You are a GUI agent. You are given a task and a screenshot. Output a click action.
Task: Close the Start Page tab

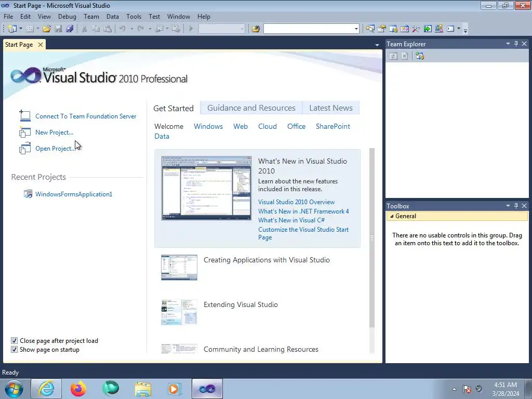coord(41,45)
